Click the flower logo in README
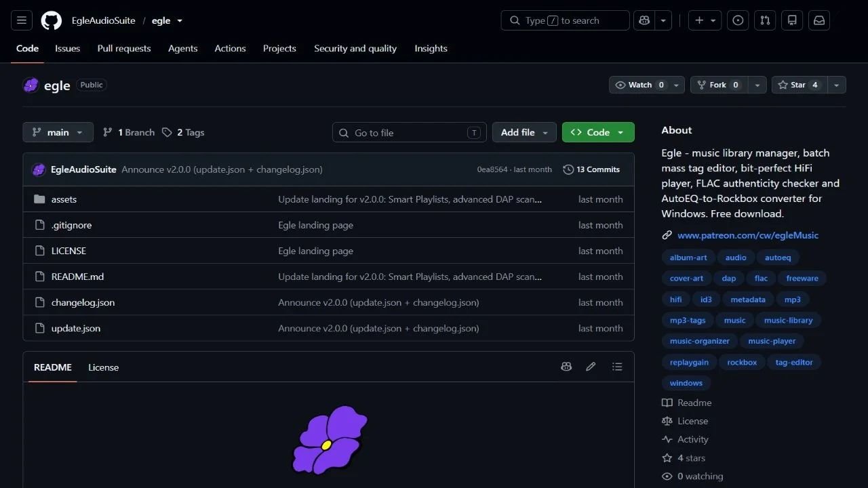The image size is (868, 488). [329, 440]
